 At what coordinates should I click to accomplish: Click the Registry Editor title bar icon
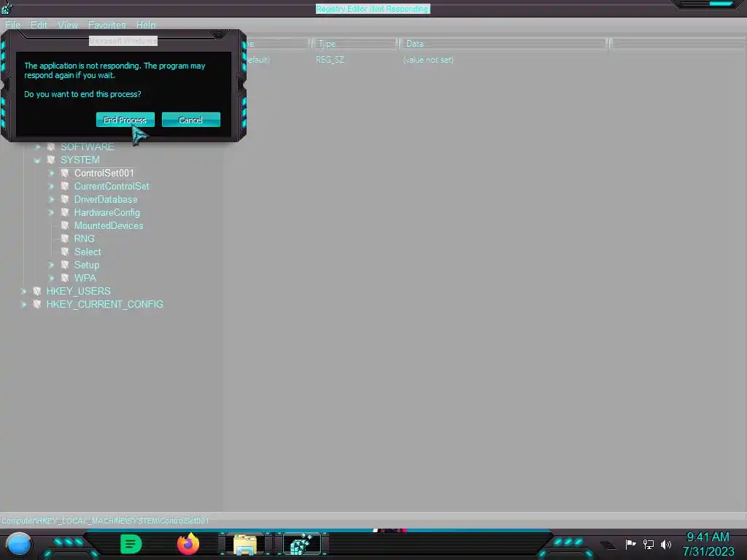pos(7,7)
